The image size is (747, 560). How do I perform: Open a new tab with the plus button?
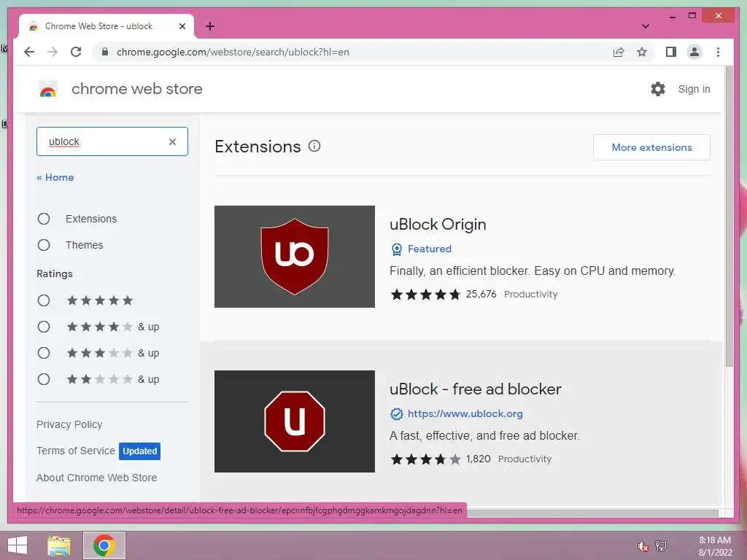[210, 26]
